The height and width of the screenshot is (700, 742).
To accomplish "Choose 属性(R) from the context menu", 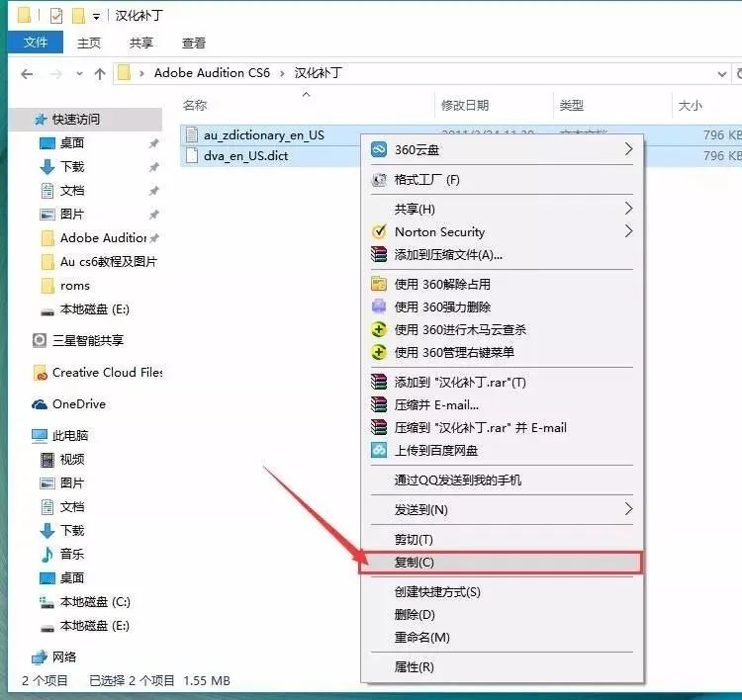I will pos(502,667).
